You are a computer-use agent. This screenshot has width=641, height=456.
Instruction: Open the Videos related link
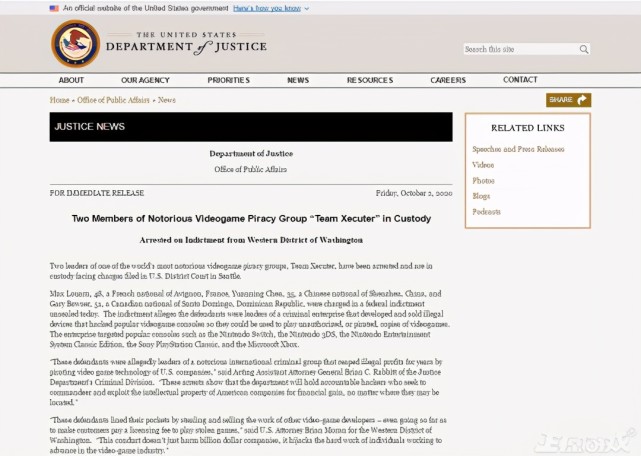[x=483, y=165]
